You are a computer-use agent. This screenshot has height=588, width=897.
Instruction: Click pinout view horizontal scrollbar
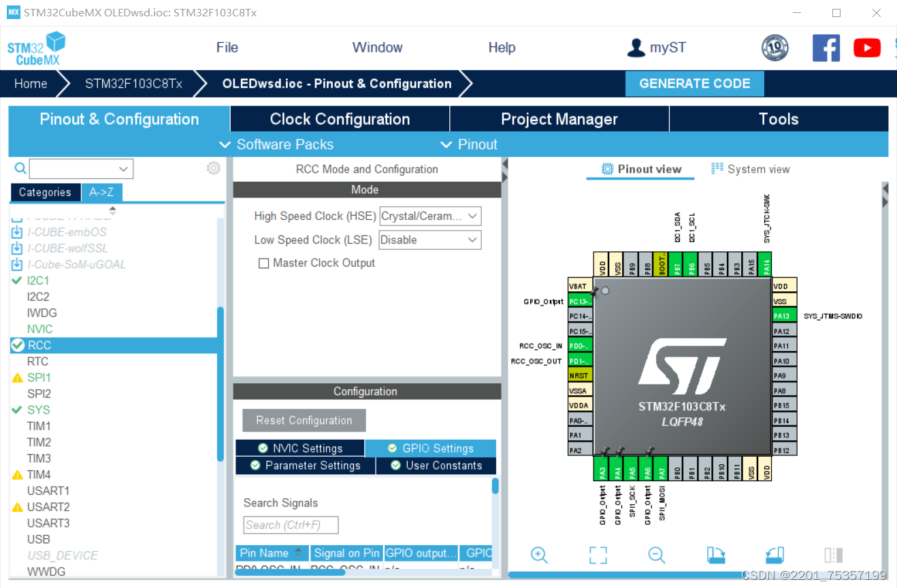pyautogui.click(x=626, y=575)
